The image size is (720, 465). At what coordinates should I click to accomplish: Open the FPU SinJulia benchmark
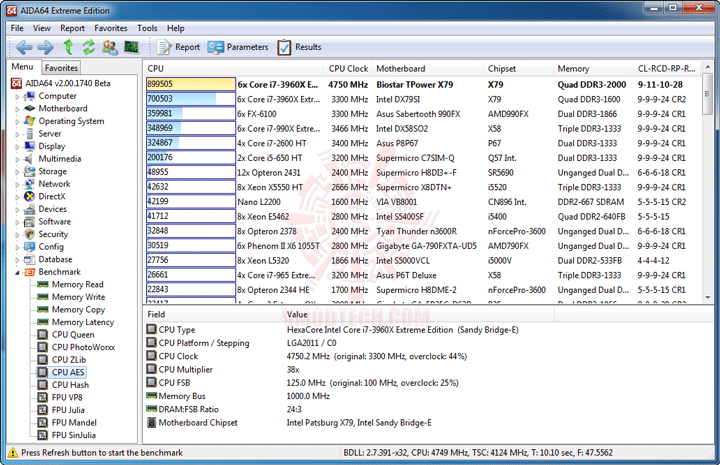click(x=73, y=435)
